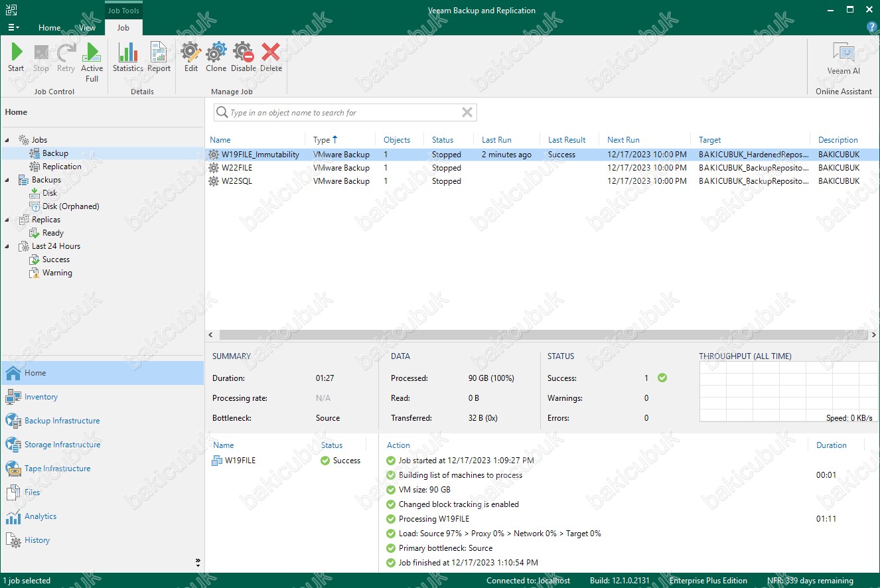Click the Primary bottleneck: Source entry
Viewport: 880px width, 588px height.
click(445, 548)
